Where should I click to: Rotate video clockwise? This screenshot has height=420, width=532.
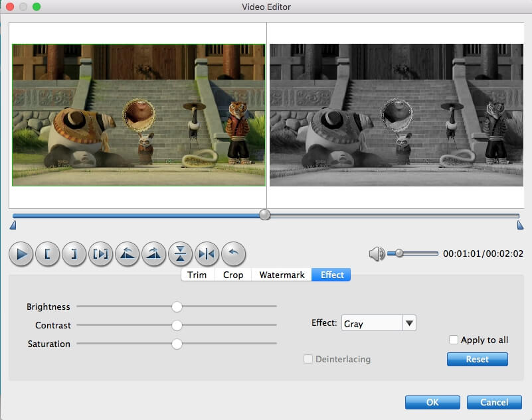pos(153,254)
